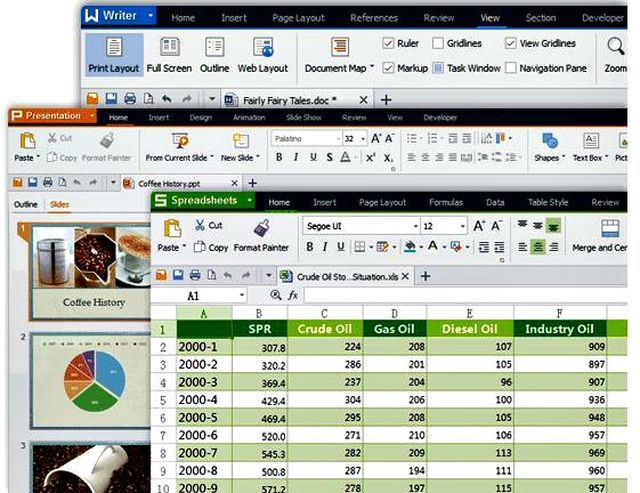Click the print icon in Writer toolbar
The height and width of the screenshot is (493, 640).
[x=130, y=99]
